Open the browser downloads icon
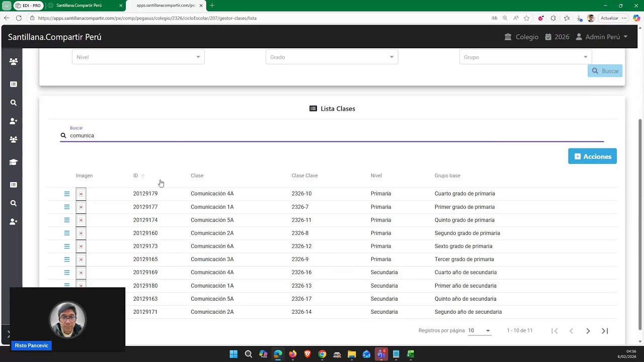The width and height of the screenshot is (644, 362). (x=580, y=18)
